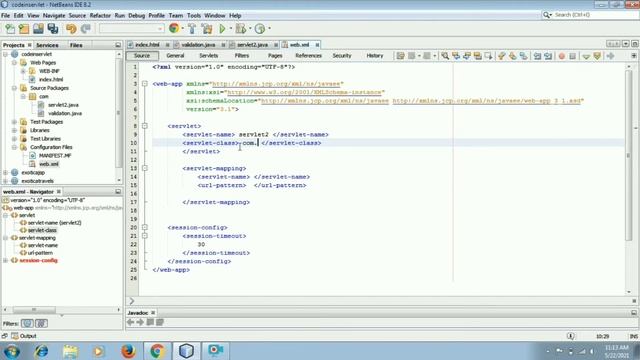Click the Stop Macro Recording icon
The width and height of the screenshot is (640, 360).
(572, 56)
